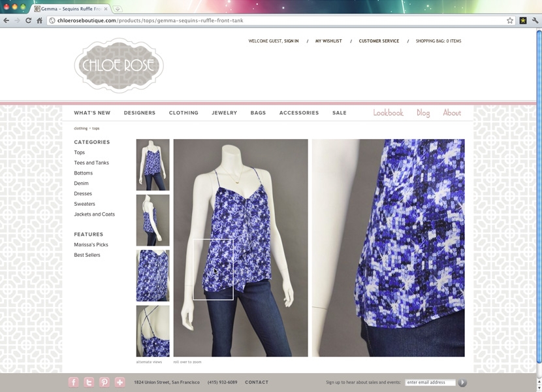Click the pink plus share icon in footer
Screen dimensions: 542x392
[120, 382]
